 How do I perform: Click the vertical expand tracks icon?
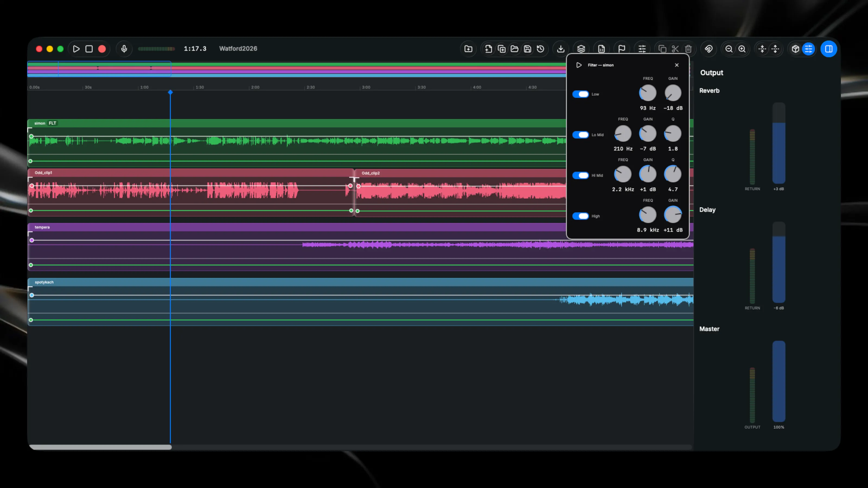tap(775, 49)
